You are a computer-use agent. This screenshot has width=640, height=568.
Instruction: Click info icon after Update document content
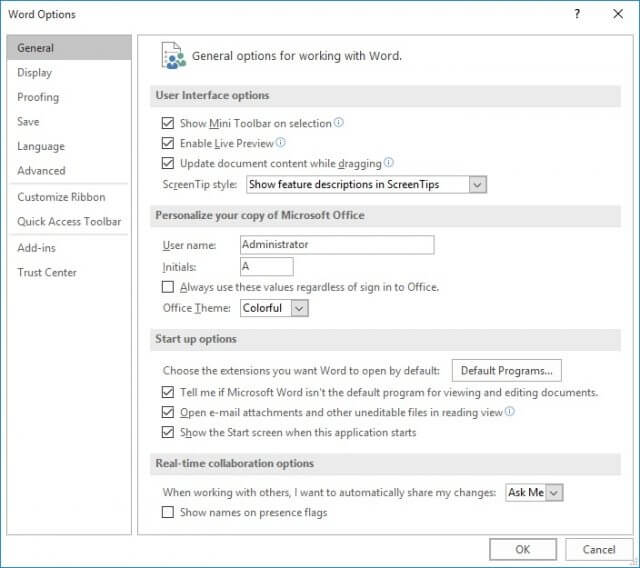click(x=389, y=162)
